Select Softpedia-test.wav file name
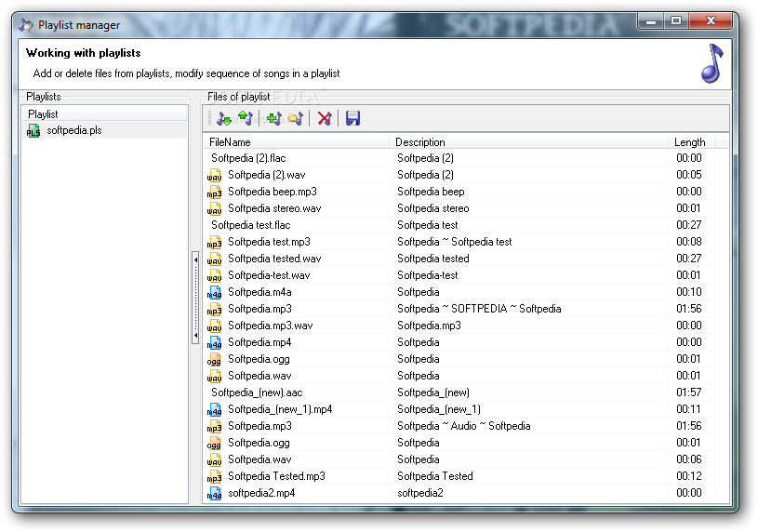Screen dimensions: 758x532 [x=269, y=275]
